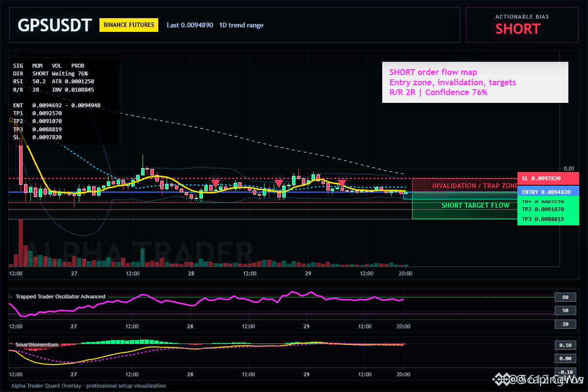The image size is (588, 392).
Task: Select the SmartMomentum panel title
Action: point(37,344)
